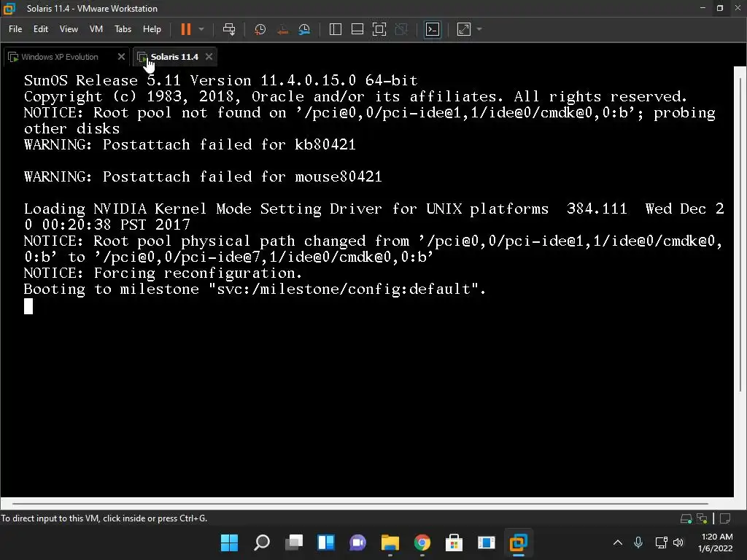747x560 pixels.
Task: Expand the power options dropdown arrow
Action: pos(201,29)
